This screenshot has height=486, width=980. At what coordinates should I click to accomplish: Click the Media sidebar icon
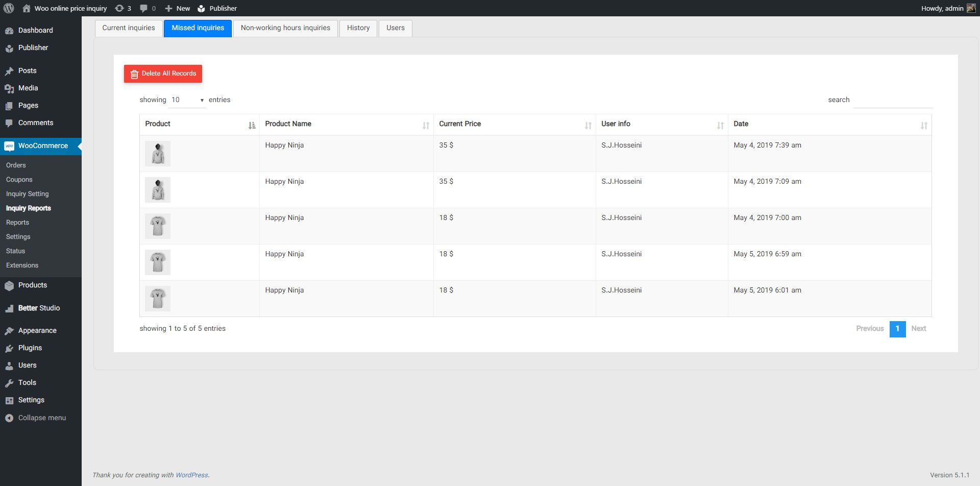(9, 88)
